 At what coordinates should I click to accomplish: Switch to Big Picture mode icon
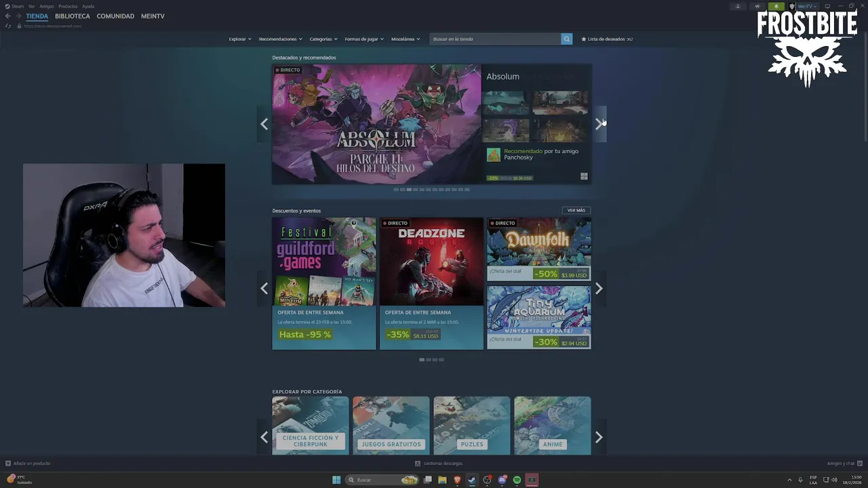point(827,6)
